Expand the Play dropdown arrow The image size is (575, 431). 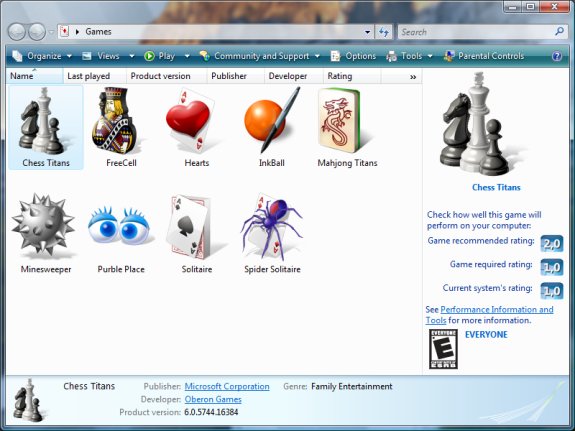click(187, 56)
